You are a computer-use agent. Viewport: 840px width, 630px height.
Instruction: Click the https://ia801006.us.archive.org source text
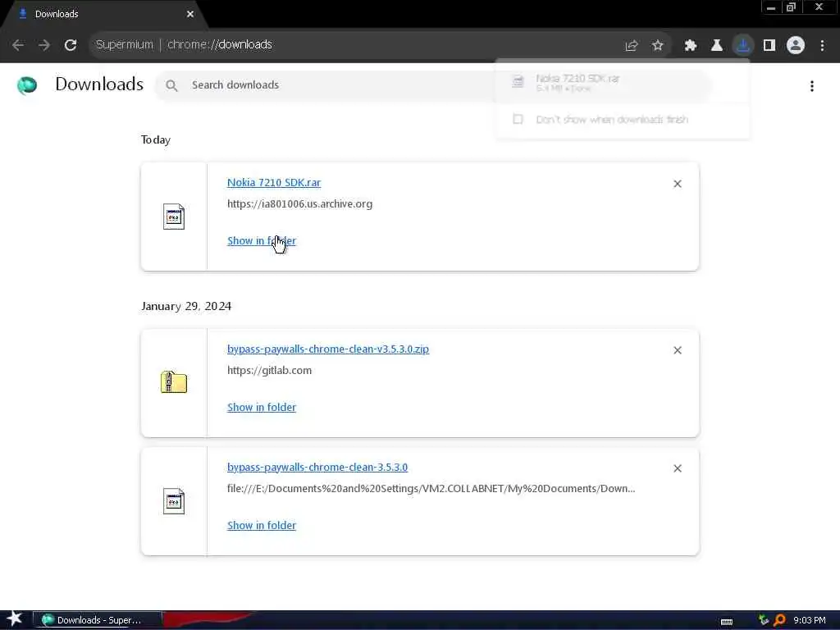coord(299,204)
